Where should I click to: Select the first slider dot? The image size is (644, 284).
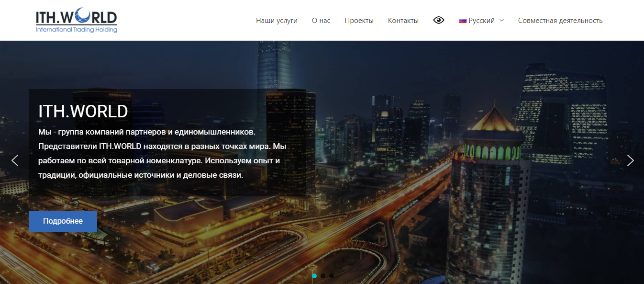314,276
